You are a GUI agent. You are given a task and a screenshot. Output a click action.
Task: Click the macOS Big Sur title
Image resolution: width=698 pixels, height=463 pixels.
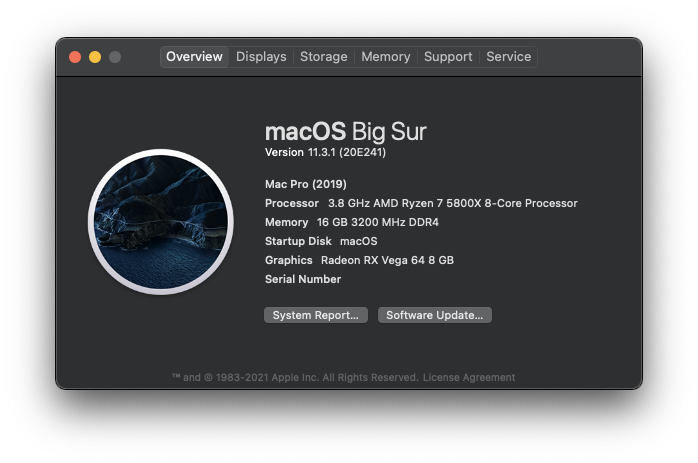[x=345, y=132]
